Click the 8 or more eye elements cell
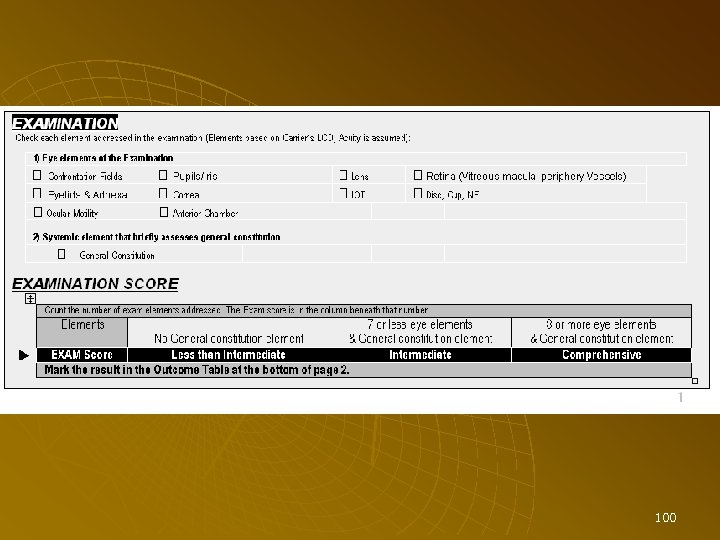The height and width of the screenshot is (540, 720). [x=602, y=332]
